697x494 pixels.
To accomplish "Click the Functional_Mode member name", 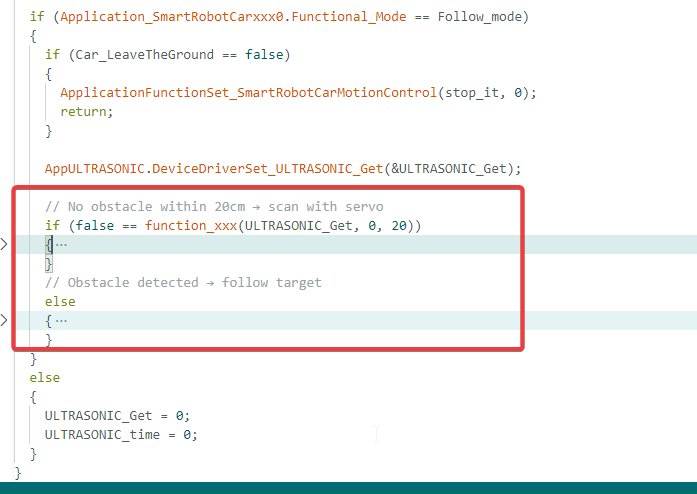I will [x=348, y=17].
